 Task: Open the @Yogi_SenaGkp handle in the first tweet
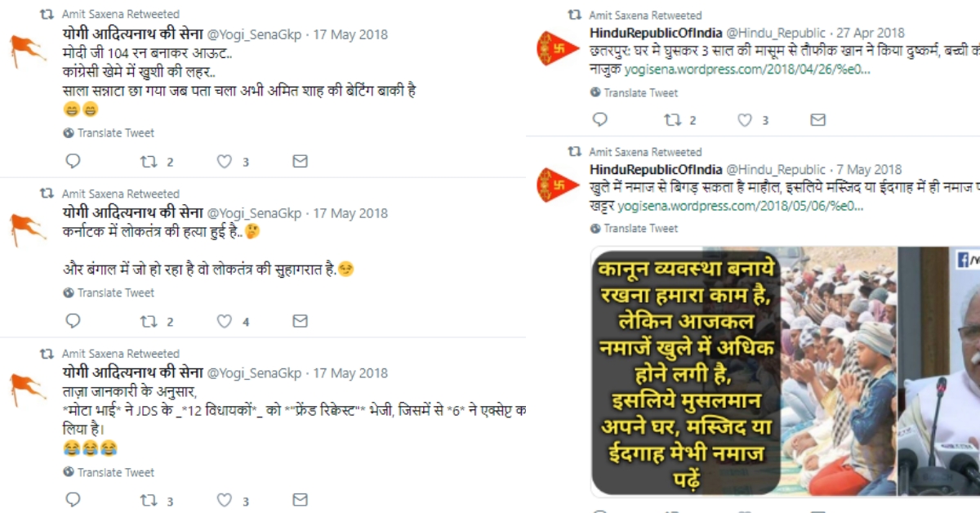pos(254,34)
